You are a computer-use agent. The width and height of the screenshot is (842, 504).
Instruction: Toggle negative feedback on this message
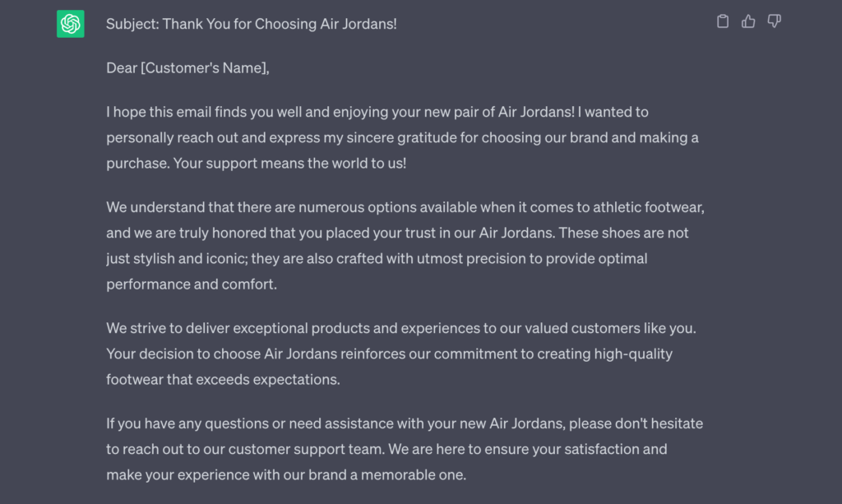[774, 21]
